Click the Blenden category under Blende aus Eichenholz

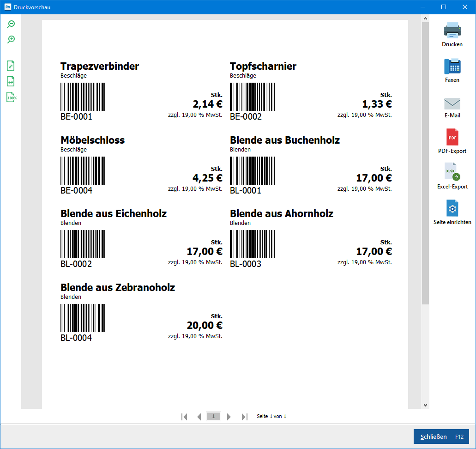(71, 223)
